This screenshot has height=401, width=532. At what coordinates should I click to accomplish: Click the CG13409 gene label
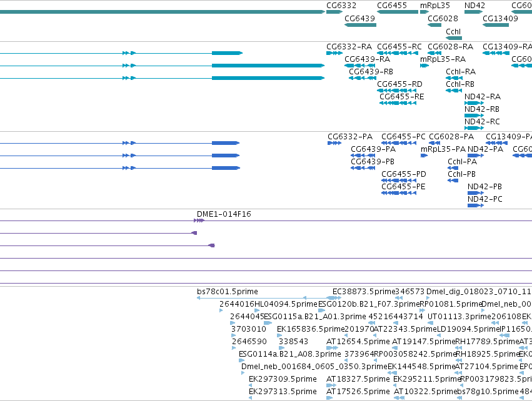501,18
